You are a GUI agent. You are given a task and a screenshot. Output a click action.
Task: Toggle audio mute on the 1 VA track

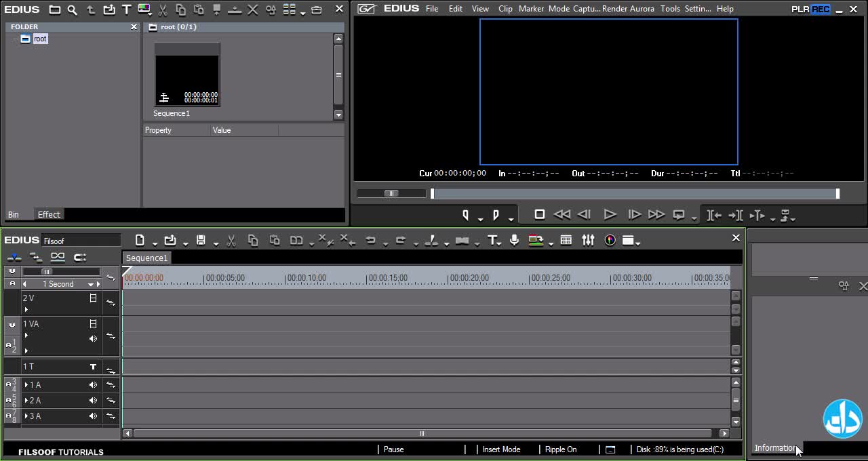pos(93,338)
